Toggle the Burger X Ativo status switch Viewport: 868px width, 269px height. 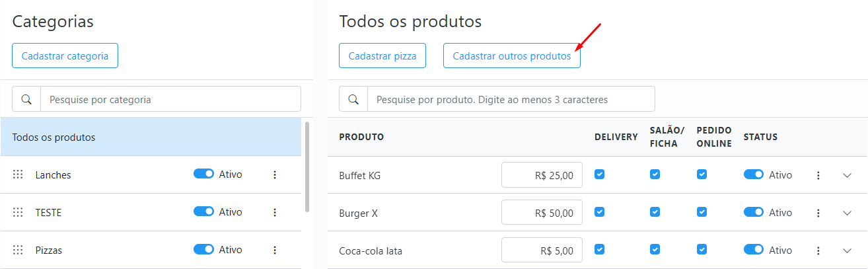(x=754, y=213)
